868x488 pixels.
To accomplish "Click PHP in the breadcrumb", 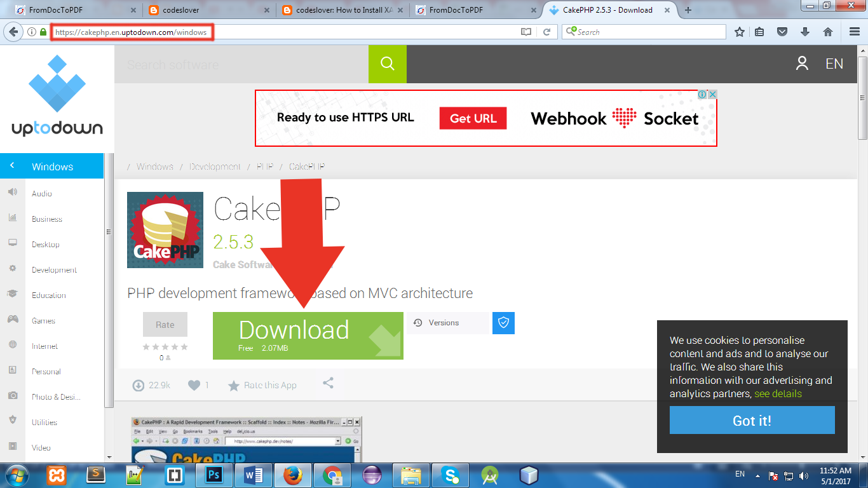I will pos(265,166).
